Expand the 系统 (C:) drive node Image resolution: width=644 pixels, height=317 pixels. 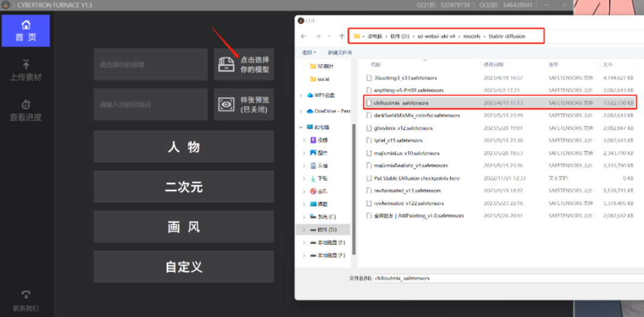[304, 217]
